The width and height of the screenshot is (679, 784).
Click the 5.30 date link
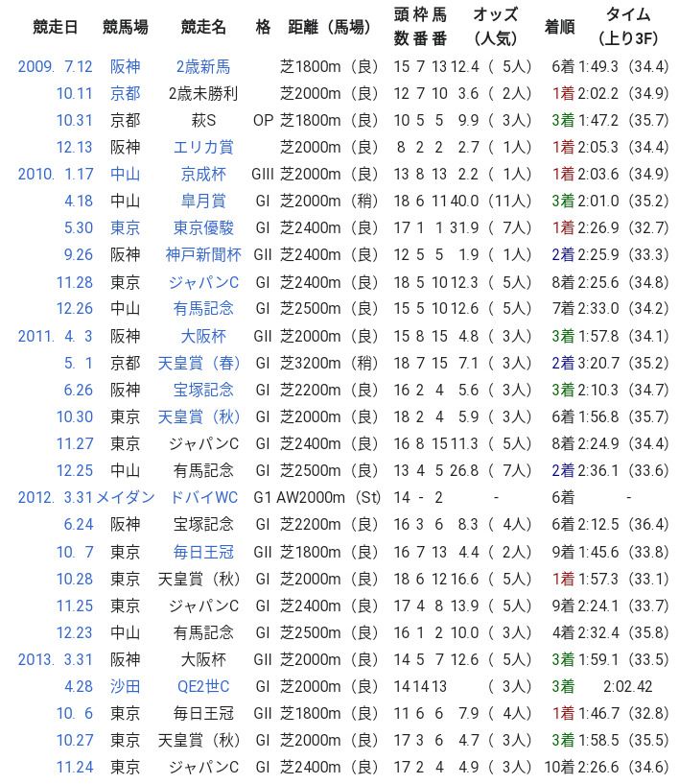pyautogui.click(x=79, y=228)
